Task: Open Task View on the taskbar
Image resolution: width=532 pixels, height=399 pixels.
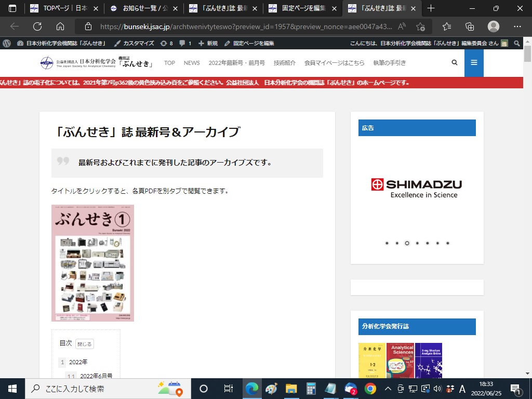Action: [229, 389]
